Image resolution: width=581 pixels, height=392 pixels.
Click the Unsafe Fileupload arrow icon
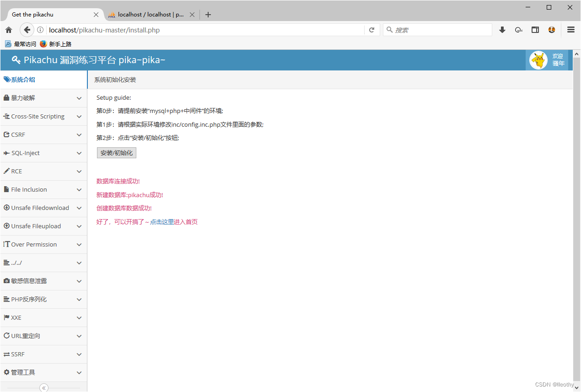point(6,226)
